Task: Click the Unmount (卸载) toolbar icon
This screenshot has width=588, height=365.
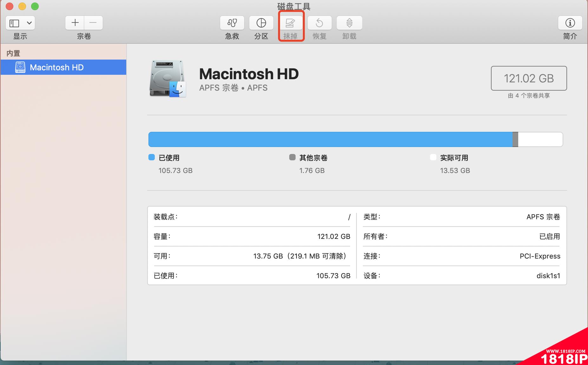Action: [x=349, y=23]
